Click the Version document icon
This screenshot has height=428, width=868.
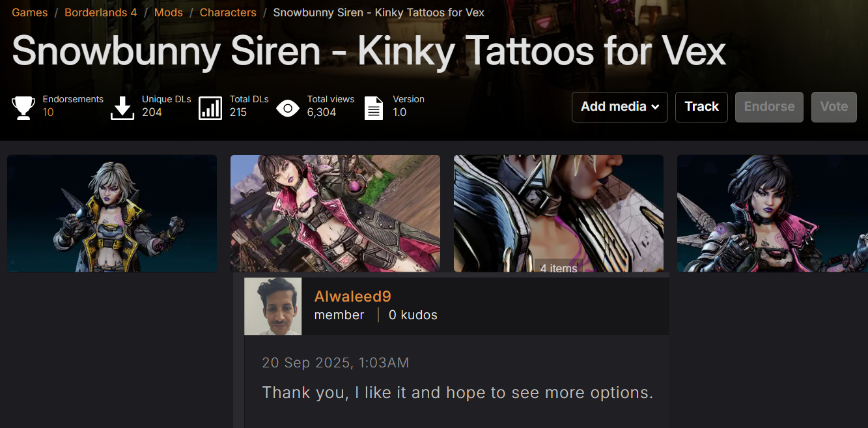[374, 107]
